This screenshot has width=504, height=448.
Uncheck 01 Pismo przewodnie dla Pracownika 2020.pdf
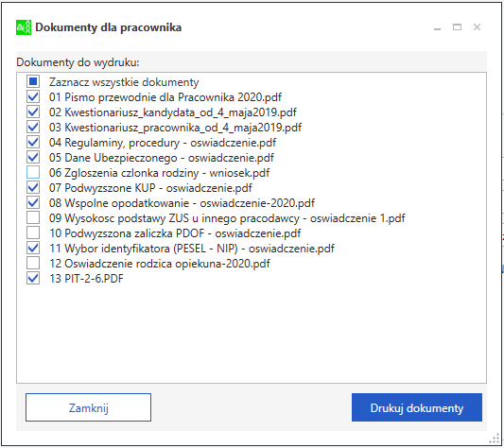click(x=33, y=96)
